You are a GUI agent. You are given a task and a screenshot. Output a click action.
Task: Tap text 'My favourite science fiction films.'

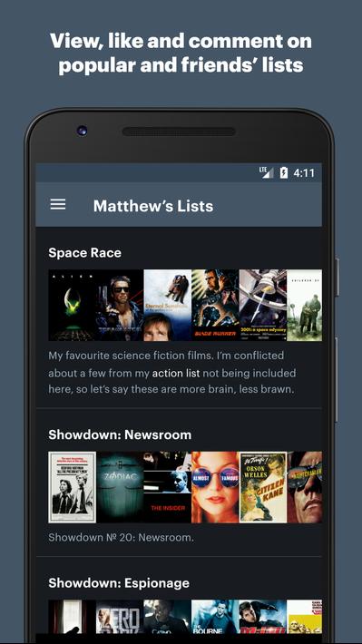point(131,356)
